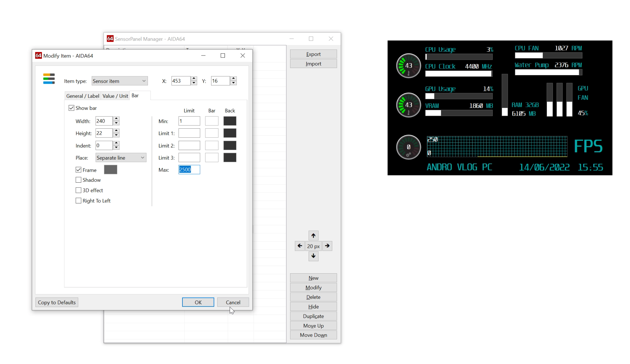
Task: Move item right with the right arrow
Action: [x=327, y=246]
